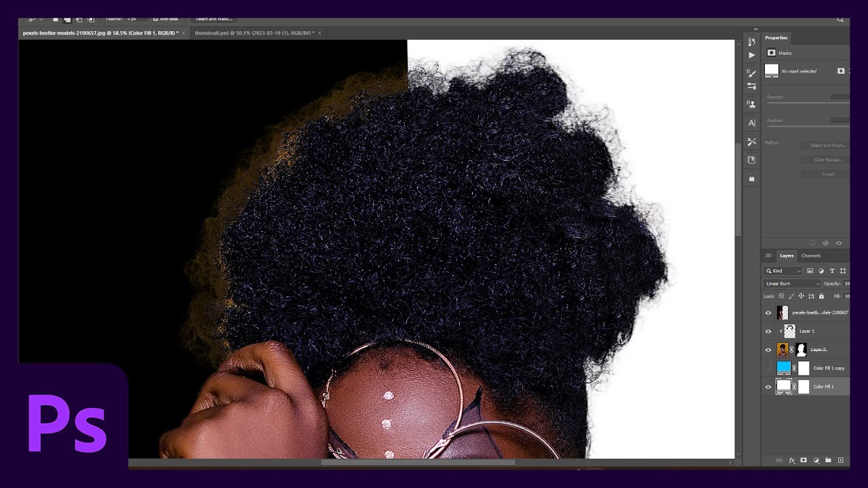The height and width of the screenshot is (488, 868).
Task: Switch to the 3D tab
Action: tap(768, 256)
